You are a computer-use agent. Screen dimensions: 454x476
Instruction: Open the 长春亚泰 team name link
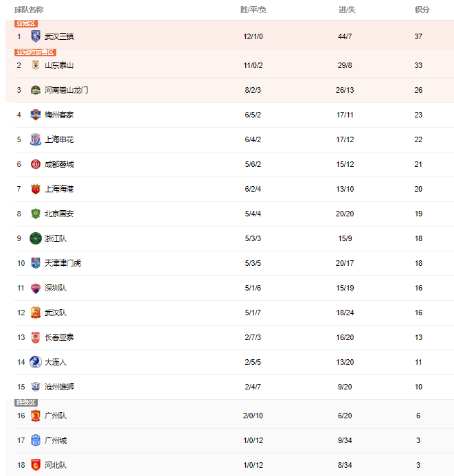[59, 337]
